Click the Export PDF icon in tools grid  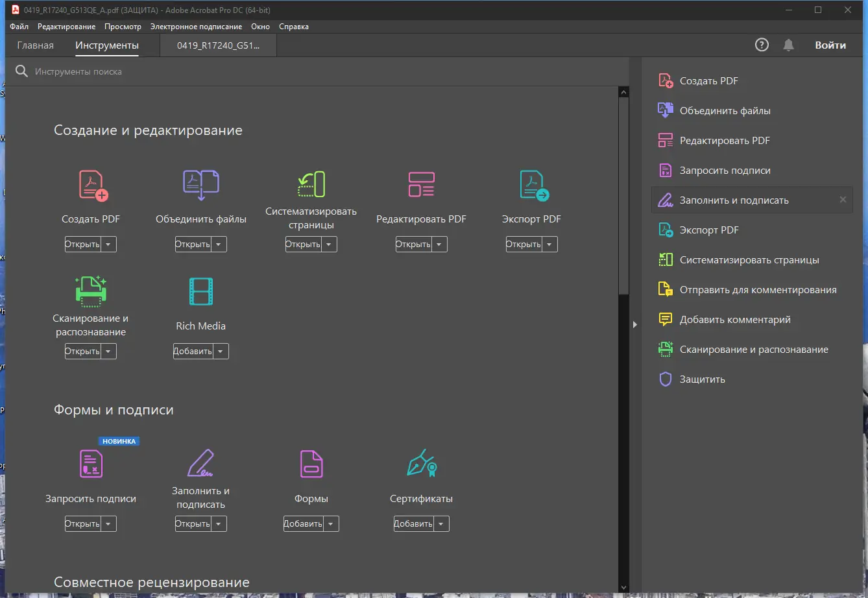tap(534, 185)
